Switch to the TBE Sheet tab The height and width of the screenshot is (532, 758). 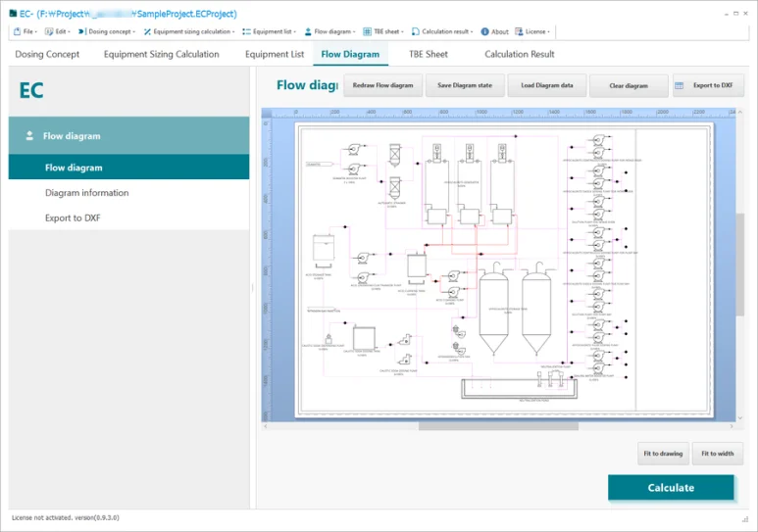coord(429,54)
